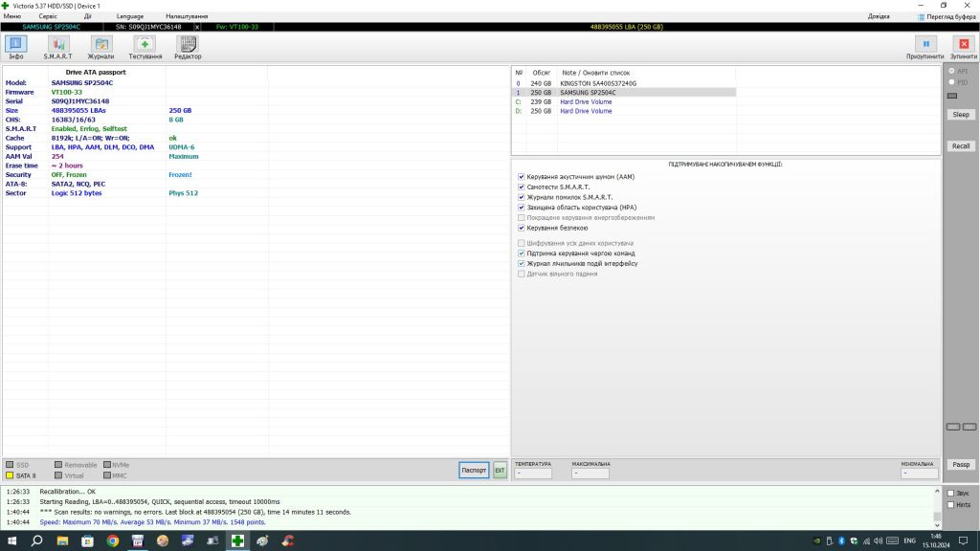Toggle the Самотести S.M.A.R.T. checkbox
This screenshot has width=980, height=551.
[522, 187]
